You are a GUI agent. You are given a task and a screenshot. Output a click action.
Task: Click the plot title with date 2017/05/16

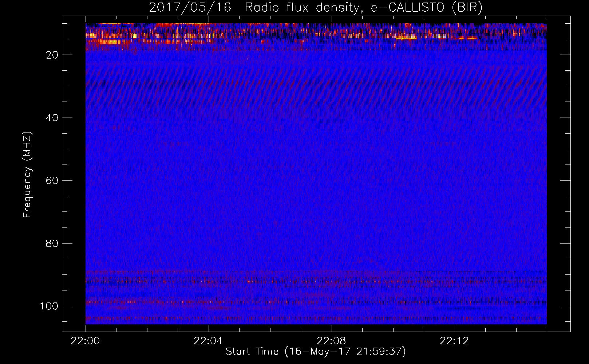coord(316,8)
